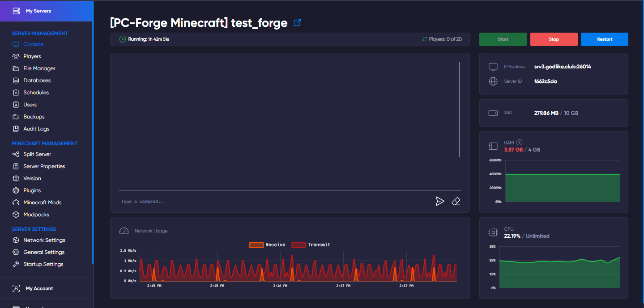This screenshot has height=308, width=644.
Task: Click the green Start button
Action: (503, 39)
